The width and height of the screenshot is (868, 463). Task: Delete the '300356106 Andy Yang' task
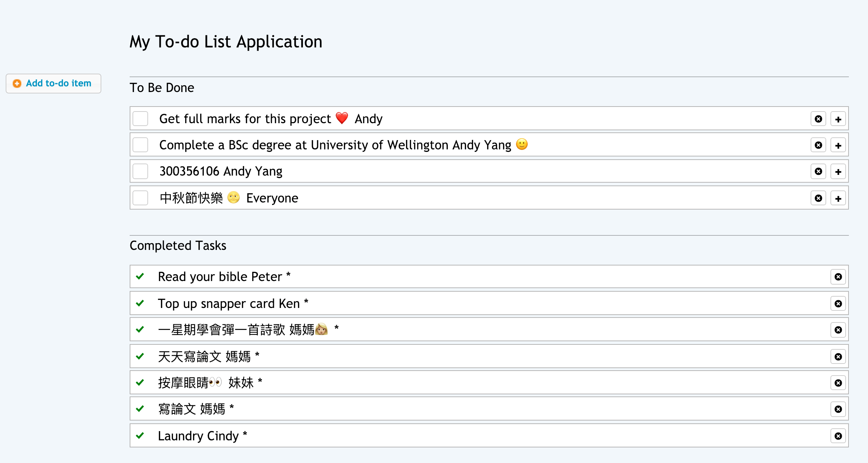(x=818, y=171)
